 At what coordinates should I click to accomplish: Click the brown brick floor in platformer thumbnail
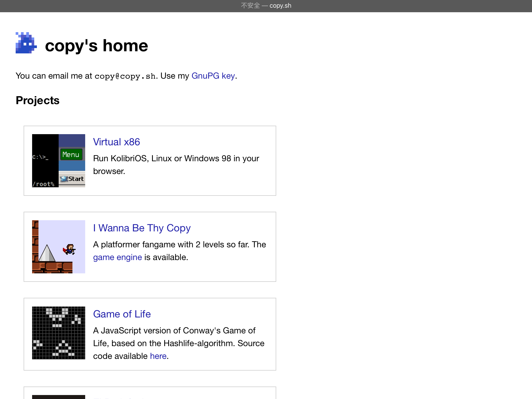(52, 267)
